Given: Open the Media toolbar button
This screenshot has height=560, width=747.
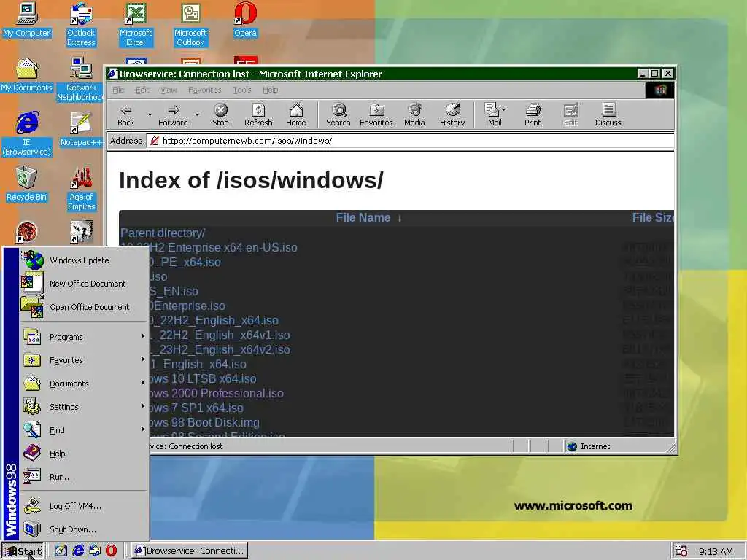Looking at the screenshot, I should tap(414, 115).
